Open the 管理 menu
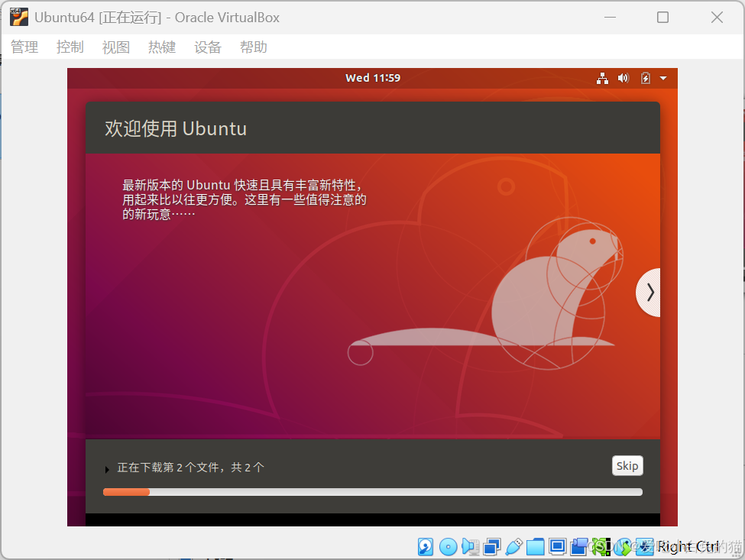Image resolution: width=745 pixels, height=560 pixels. (24, 47)
